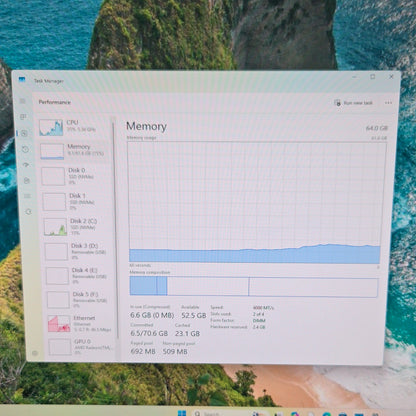Open the App history icon in sidebar

point(25,149)
